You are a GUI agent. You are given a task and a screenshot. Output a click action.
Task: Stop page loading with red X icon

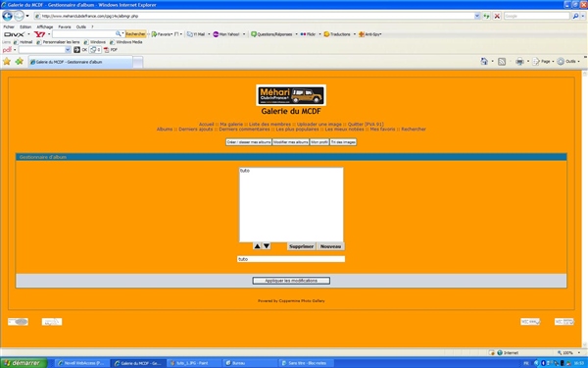[497, 16]
